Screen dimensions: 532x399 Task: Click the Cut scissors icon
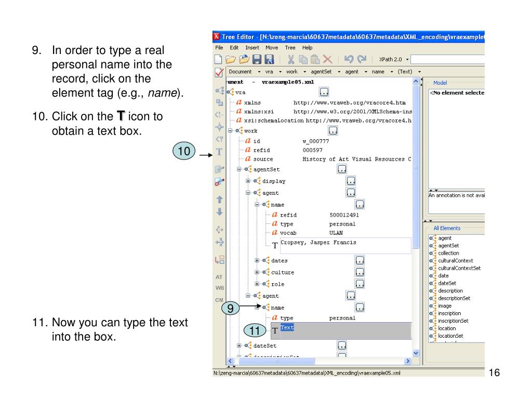click(291, 59)
